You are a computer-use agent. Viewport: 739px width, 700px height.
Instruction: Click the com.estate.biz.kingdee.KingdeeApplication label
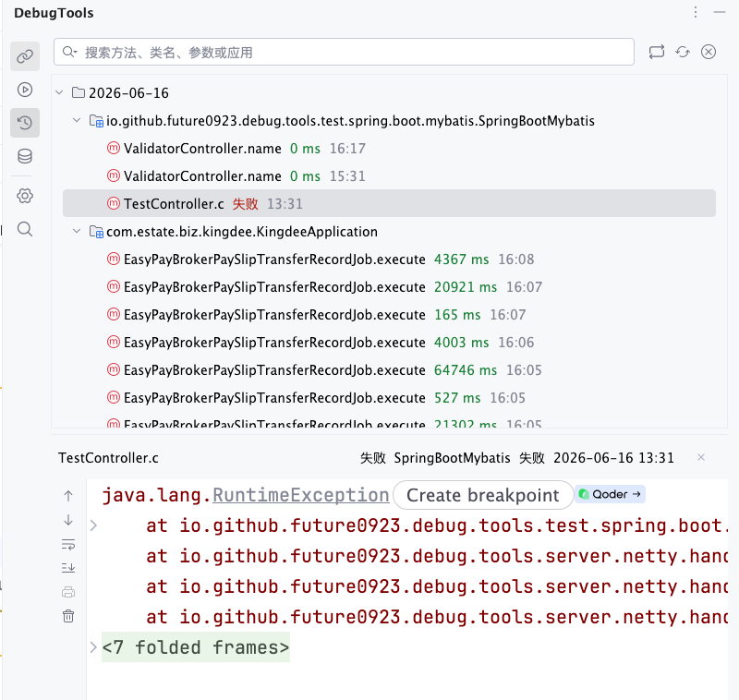click(242, 232)
